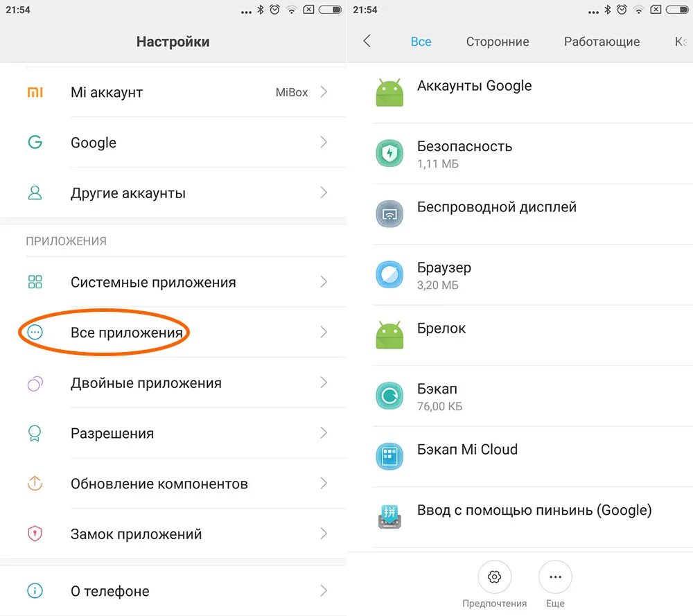The height and width of the screenshot is (616, 693).
Task: Tap the Browser app icon
Action: point(389,274)
